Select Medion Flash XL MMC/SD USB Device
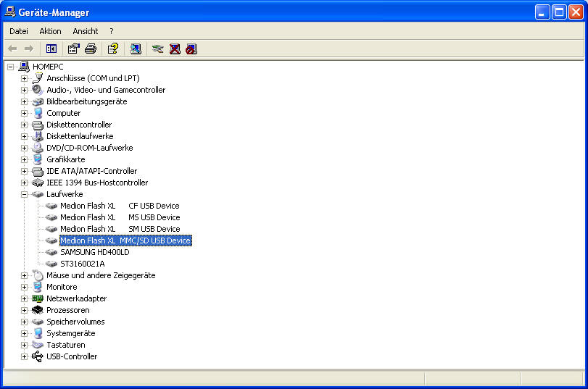 click(125, 240)
